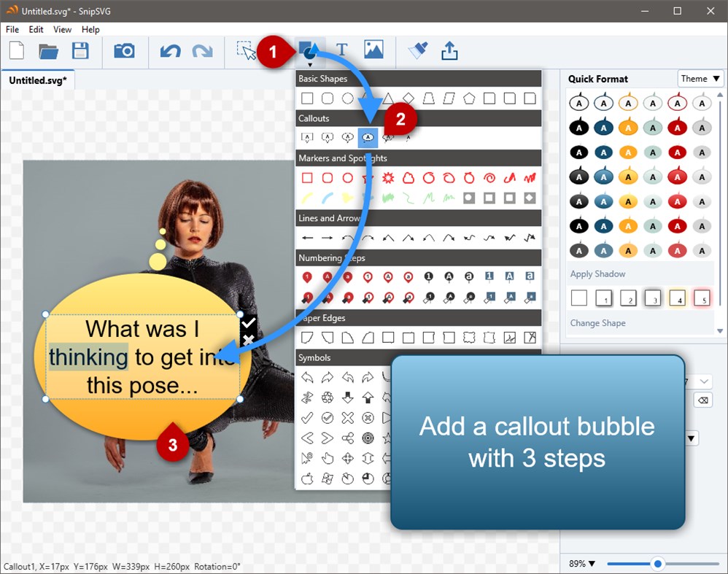Insert an image using the image tool

tap(373, 50)
